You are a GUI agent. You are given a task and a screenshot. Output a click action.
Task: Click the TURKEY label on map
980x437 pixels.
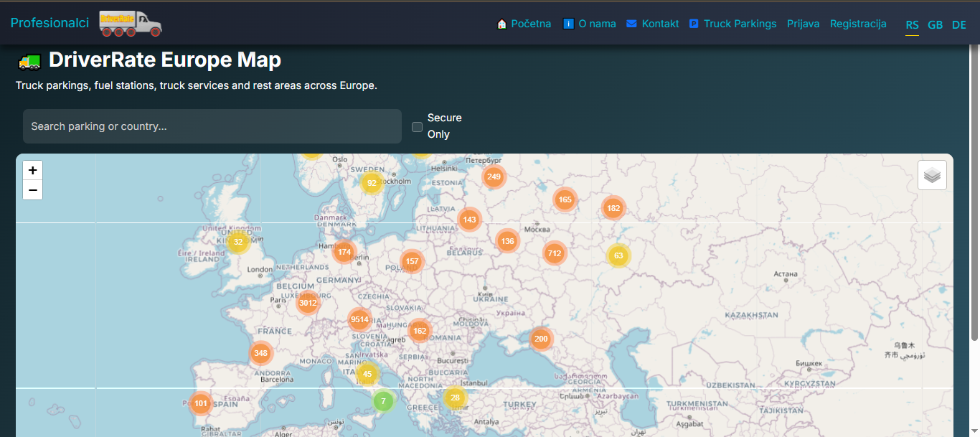click(520, 404)
